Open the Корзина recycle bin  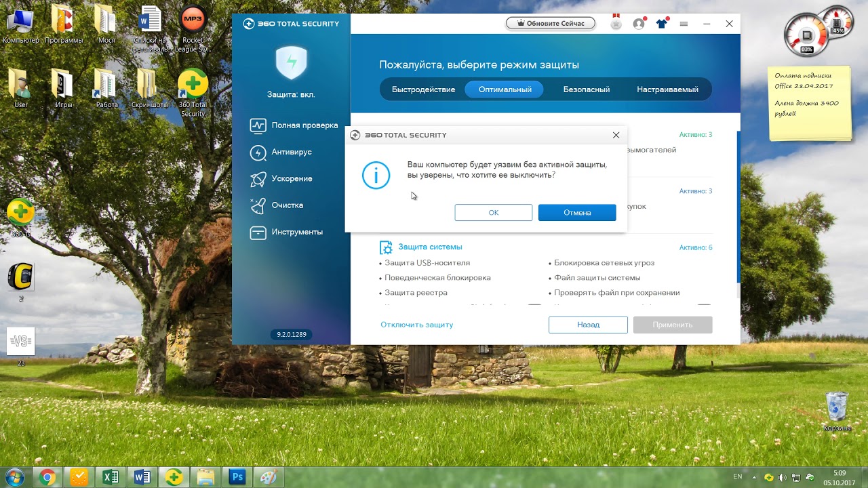click(837, 411)
